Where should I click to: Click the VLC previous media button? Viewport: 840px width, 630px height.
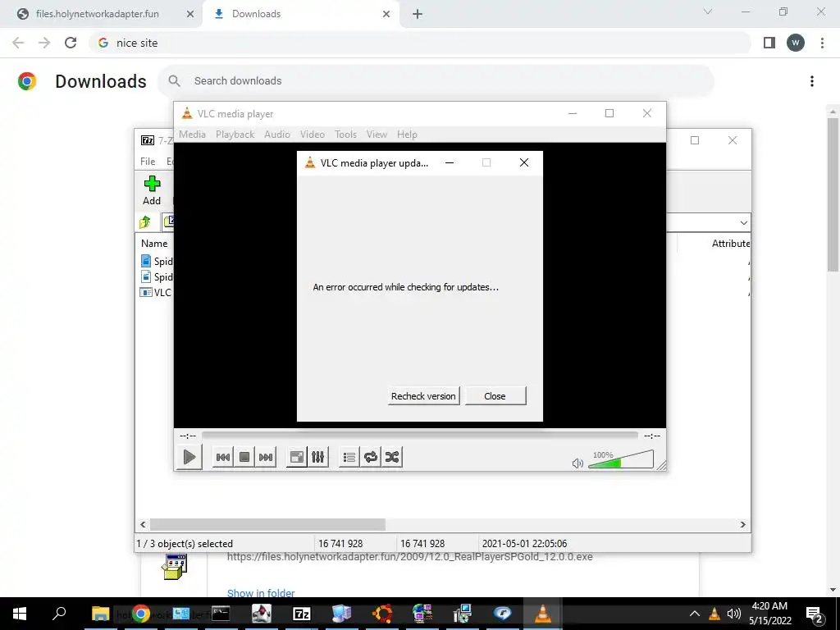(223, 457)
